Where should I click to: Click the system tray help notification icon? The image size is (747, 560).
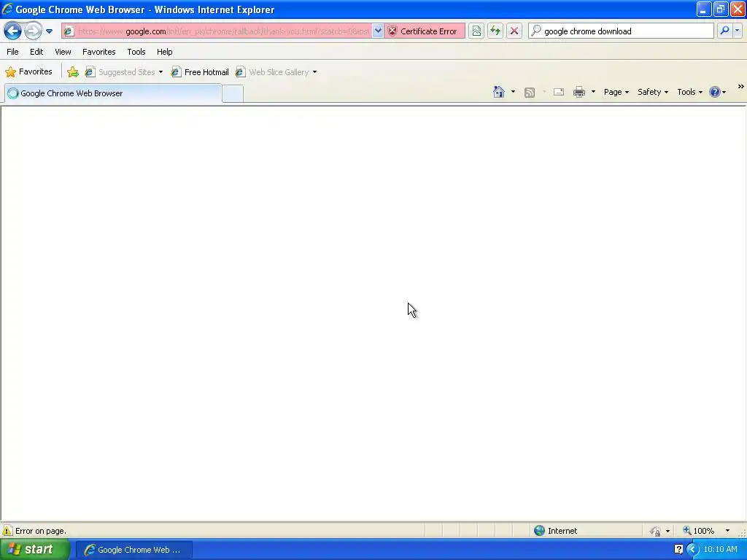(679, 550)
